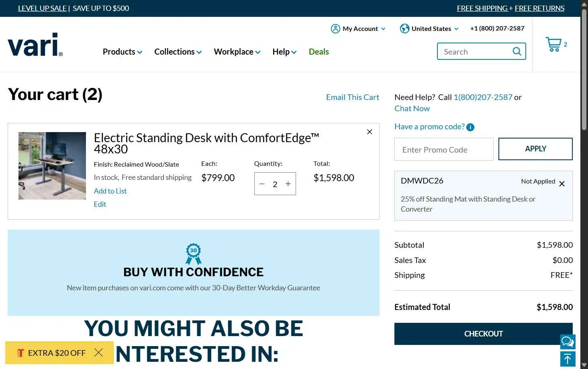
Task: Expand the Workplace menu
Action: click(237, 52)
